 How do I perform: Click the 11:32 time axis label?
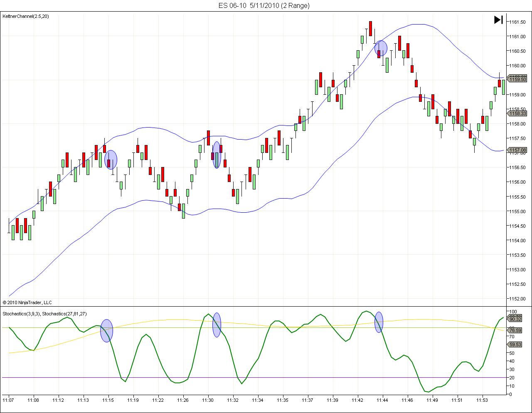[x=233, y=400]
